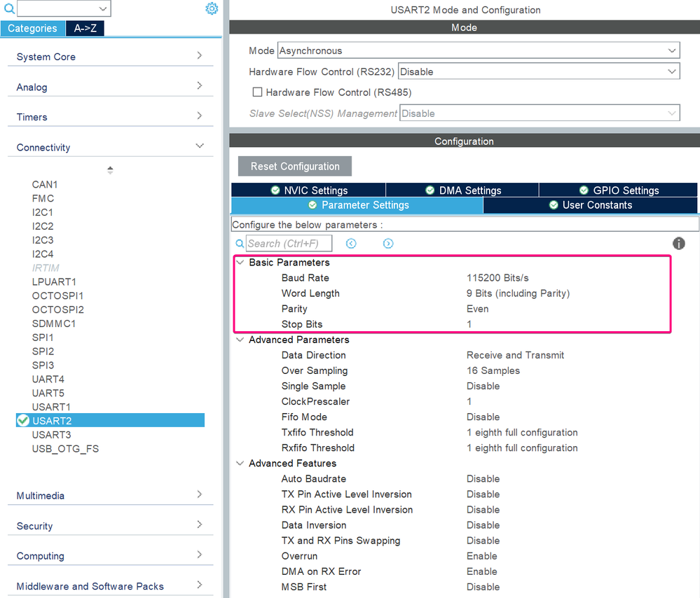700x598 pixels.
Task: Click the Fifo Mode value Disable
Action: (x=483, y=417)
